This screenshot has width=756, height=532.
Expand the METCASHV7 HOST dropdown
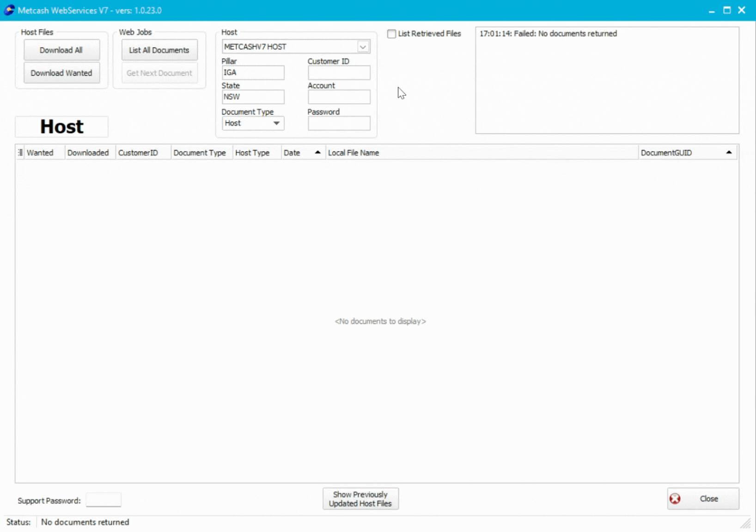[x=363, y=47]
